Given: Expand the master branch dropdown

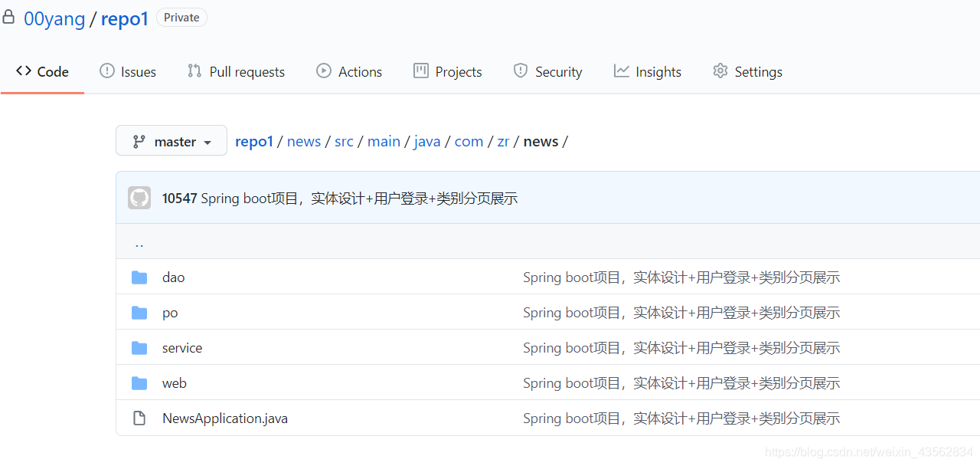Looking at the screenshot, I should 207,141.
